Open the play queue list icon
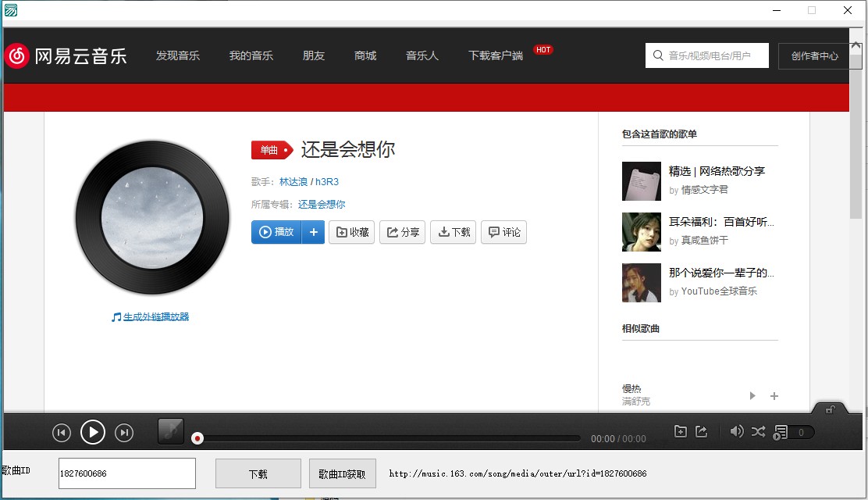 point(781,432)
